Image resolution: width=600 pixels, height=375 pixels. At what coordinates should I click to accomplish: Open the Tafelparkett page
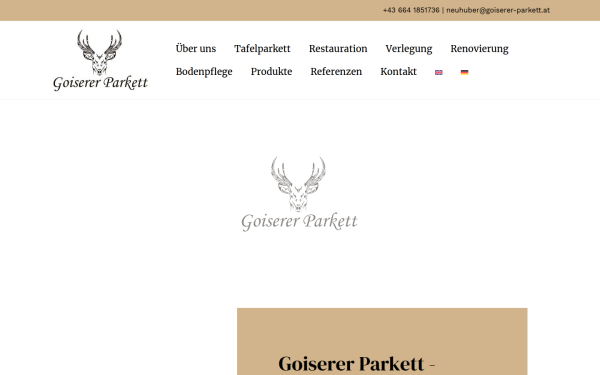(262, 49)
